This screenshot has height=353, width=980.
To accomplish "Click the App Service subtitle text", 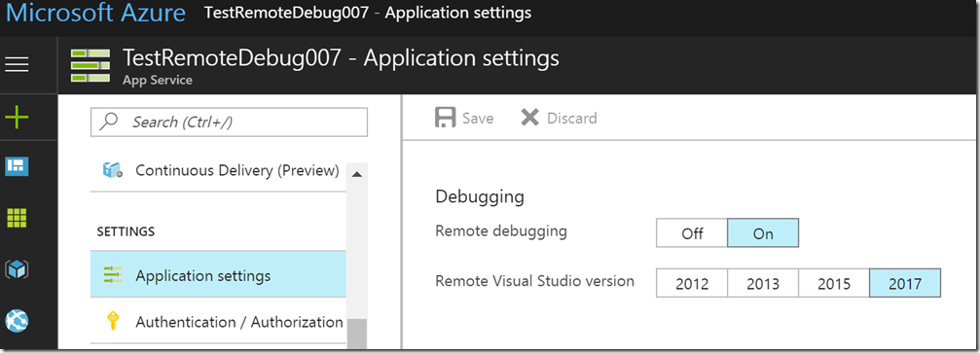I will (x=158, y=80).
